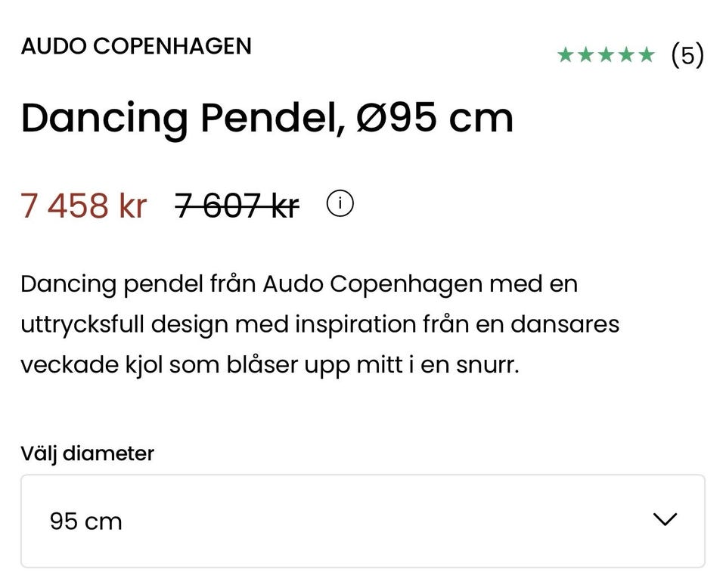Open the Välj diameter select box
The width and height of the screenshot is (726, 588).
click(363, 521)
